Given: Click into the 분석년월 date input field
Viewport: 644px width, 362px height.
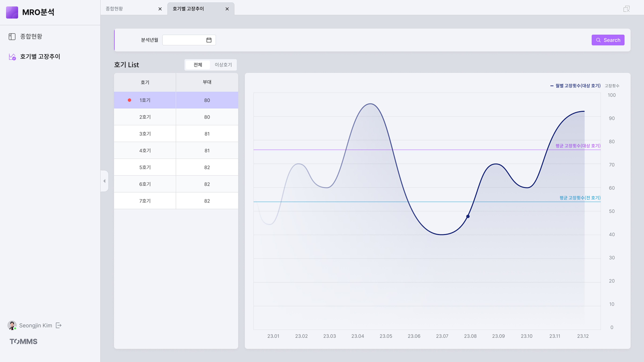Looking at the screenshot, I should [184, 40].
